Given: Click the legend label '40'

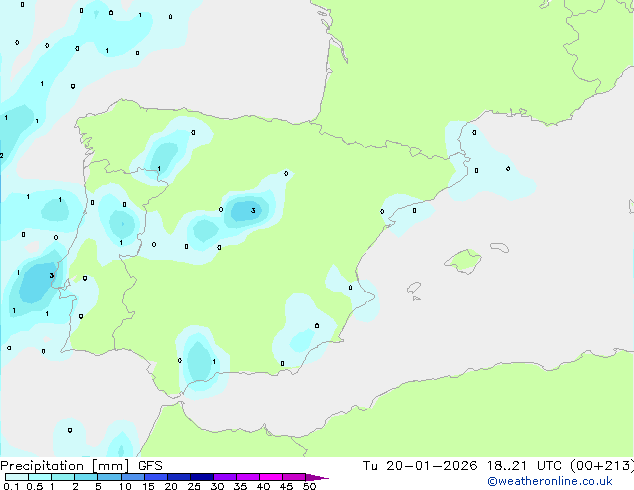Looking at the screenshot, I should tap(263, 486).
